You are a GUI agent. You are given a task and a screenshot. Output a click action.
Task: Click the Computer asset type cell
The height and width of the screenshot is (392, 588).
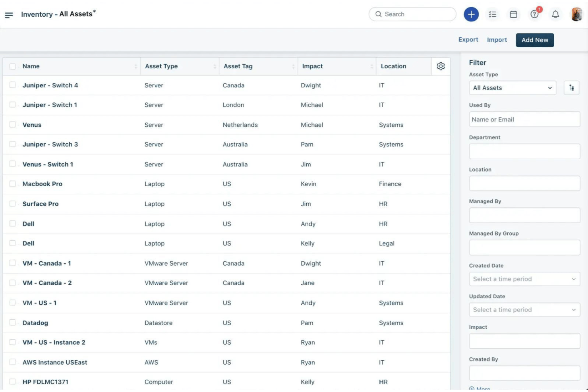coord(159,382)
